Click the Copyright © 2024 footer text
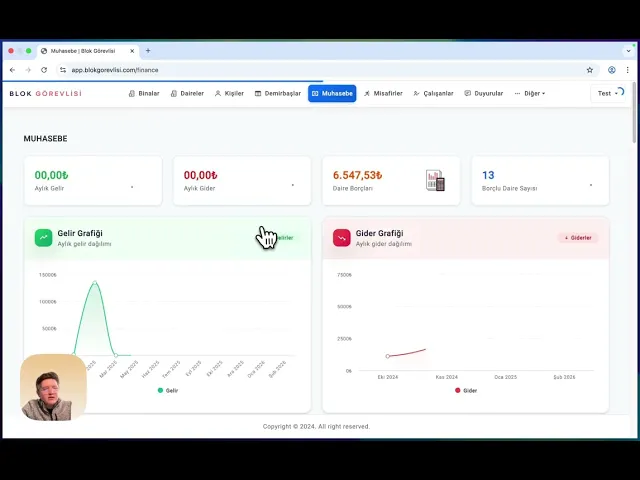This screenshot has width=640, height=480. click(316, 427)
